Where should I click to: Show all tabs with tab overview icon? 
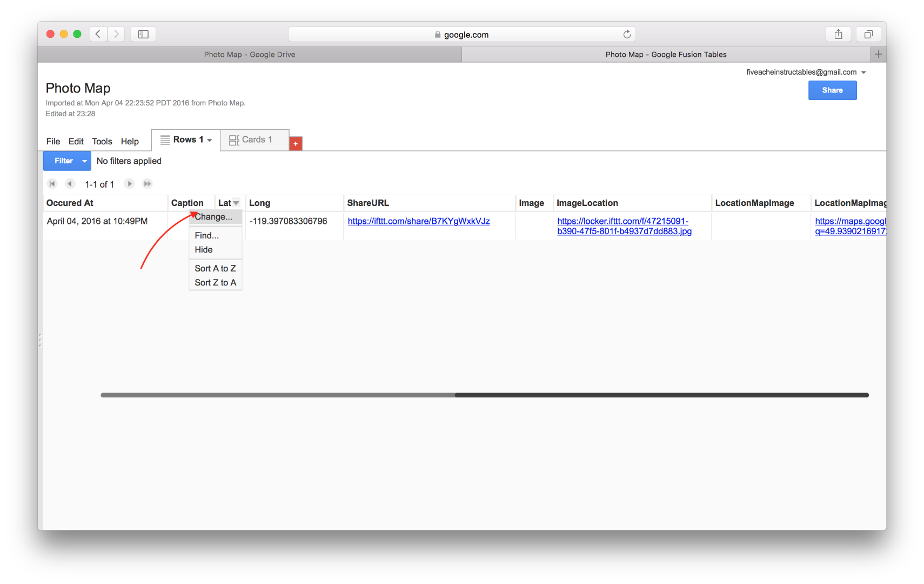click(x=868, y=34)
